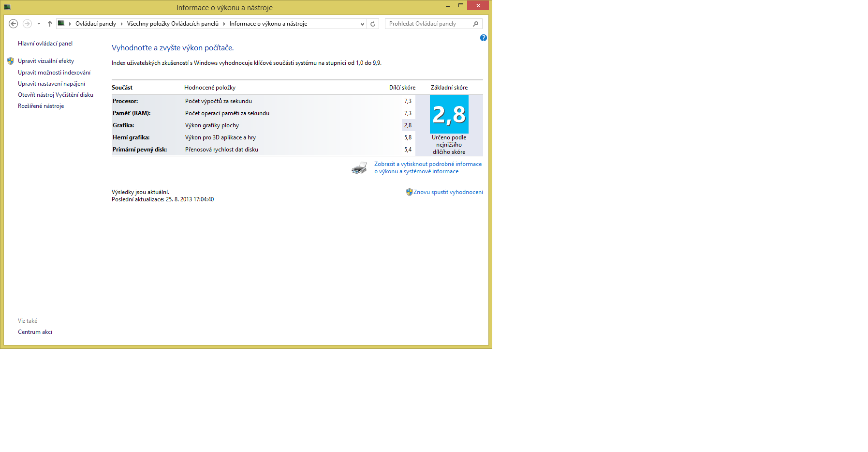Open Upravit nastavení napájení
Viewport: 868px width, 452px height.
click(52, 84)
